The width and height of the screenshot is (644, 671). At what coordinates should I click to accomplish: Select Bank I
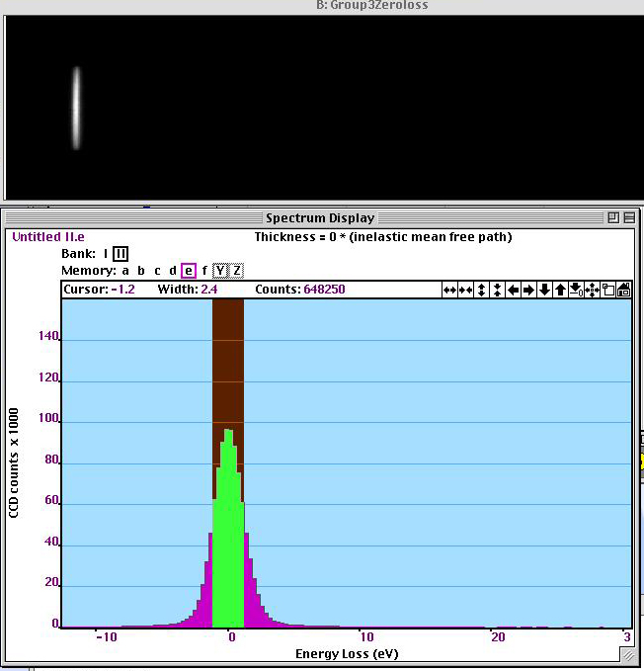(106, 254)
